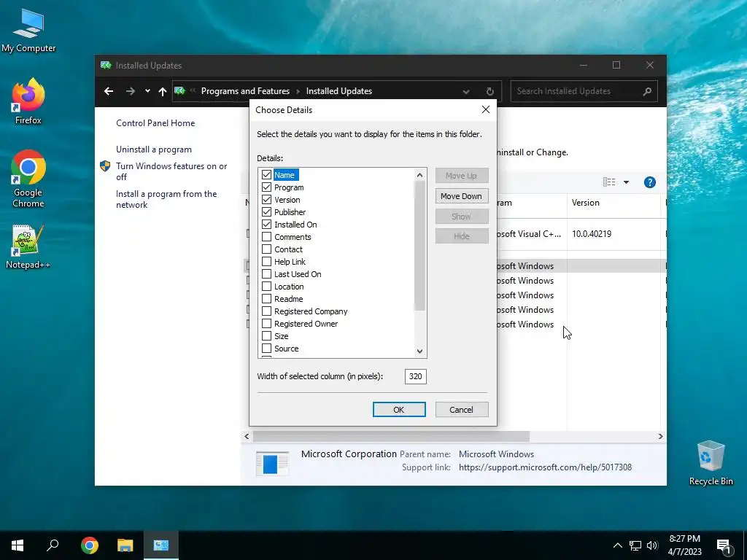Open Control Panel Home link

click(x=155, y=122)
